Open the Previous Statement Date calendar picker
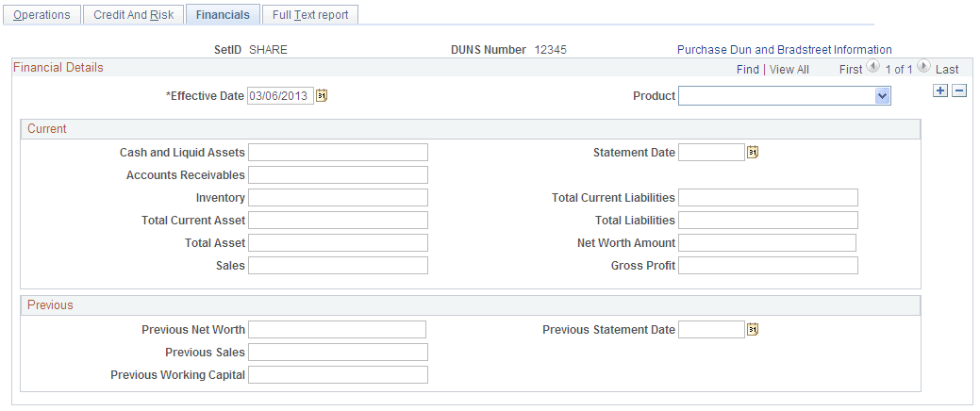Screen dimensions: 980x411 click(753, 330)
